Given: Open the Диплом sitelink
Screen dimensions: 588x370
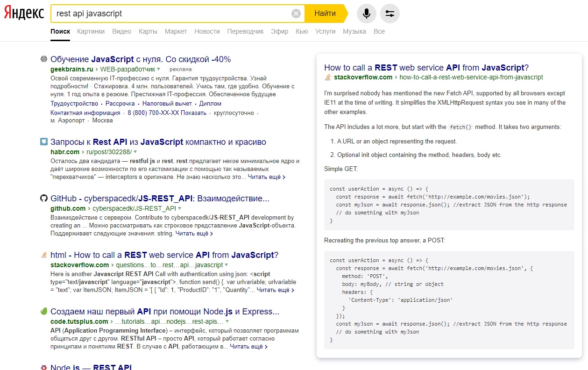Looking at the screenshot, I should (210, 103).
